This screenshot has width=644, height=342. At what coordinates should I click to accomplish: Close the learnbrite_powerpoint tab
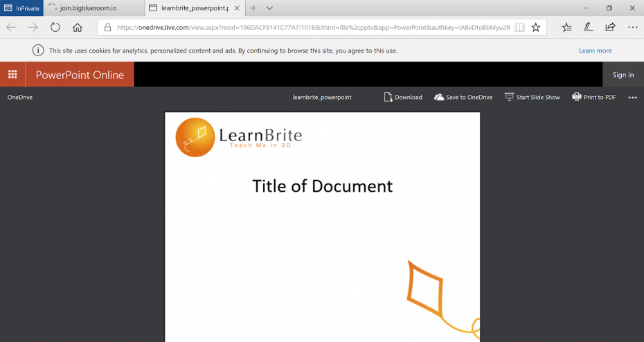[237, 8]
